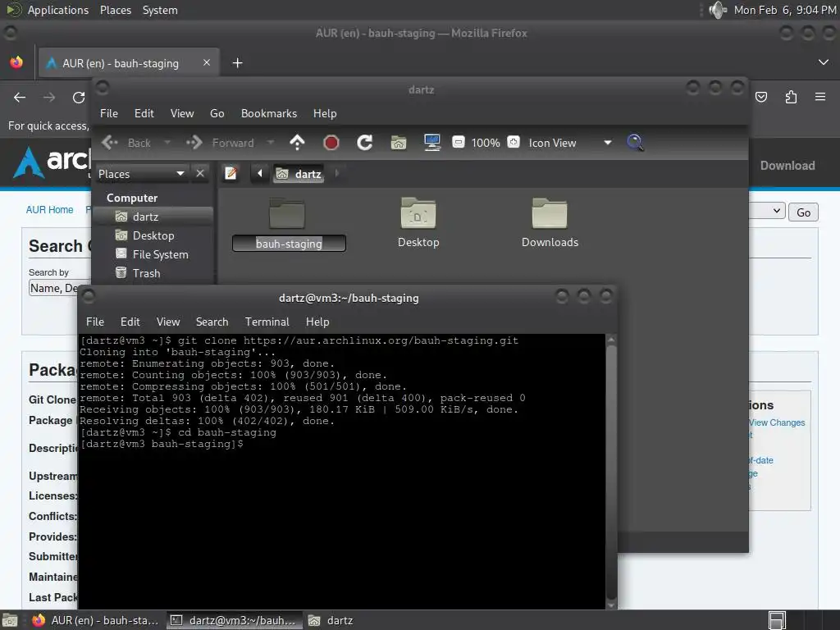Open the file manager File menu

tap(109, 113)
